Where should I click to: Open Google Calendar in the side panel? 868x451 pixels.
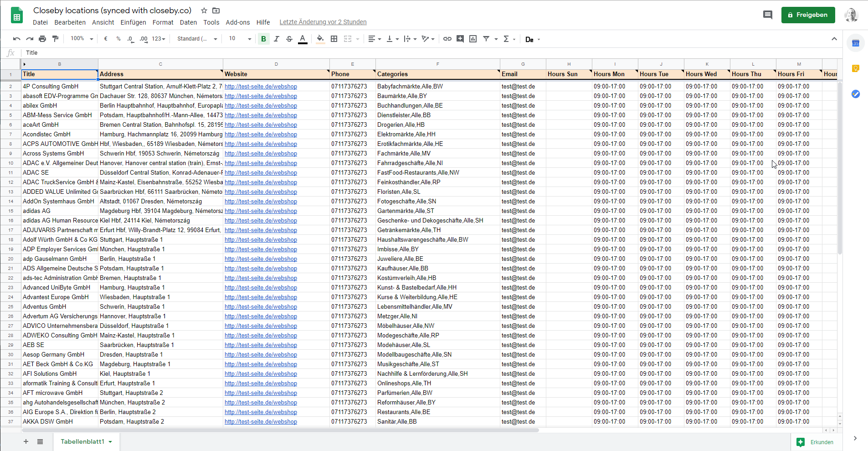click(856, 43)
